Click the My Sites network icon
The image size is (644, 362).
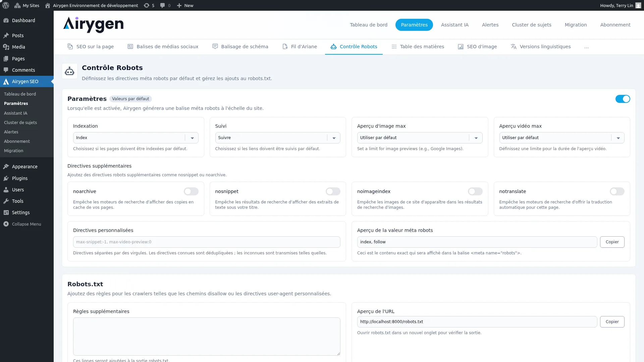[x=17, y=5]
